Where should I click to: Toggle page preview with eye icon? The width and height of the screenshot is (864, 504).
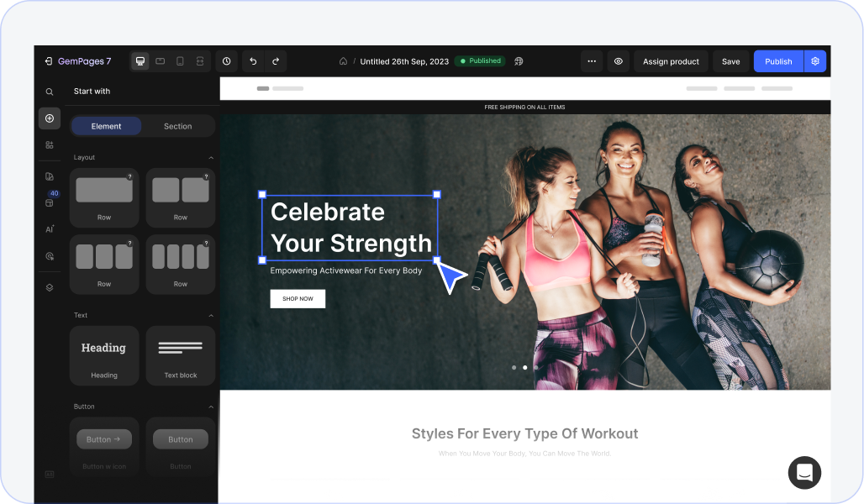619,61
